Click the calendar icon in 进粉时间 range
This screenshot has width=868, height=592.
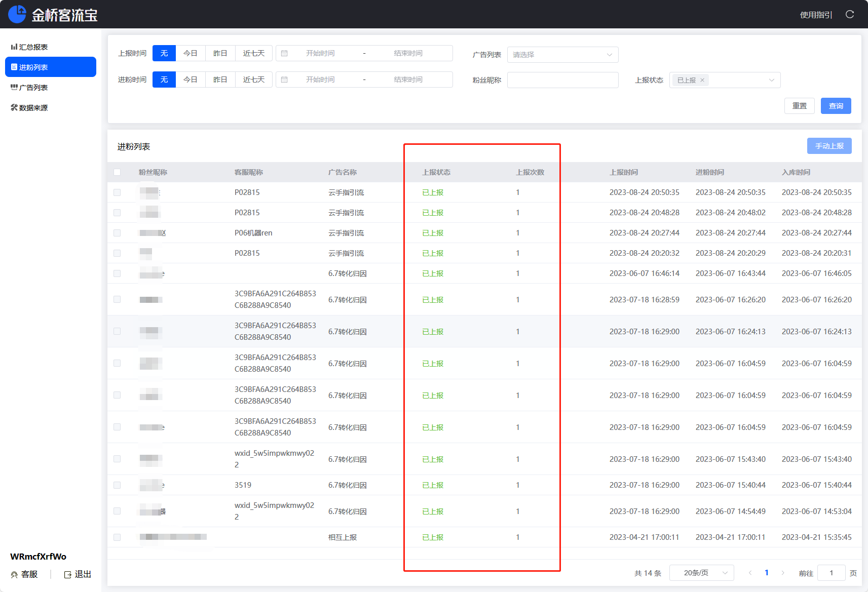click(284, 80)
